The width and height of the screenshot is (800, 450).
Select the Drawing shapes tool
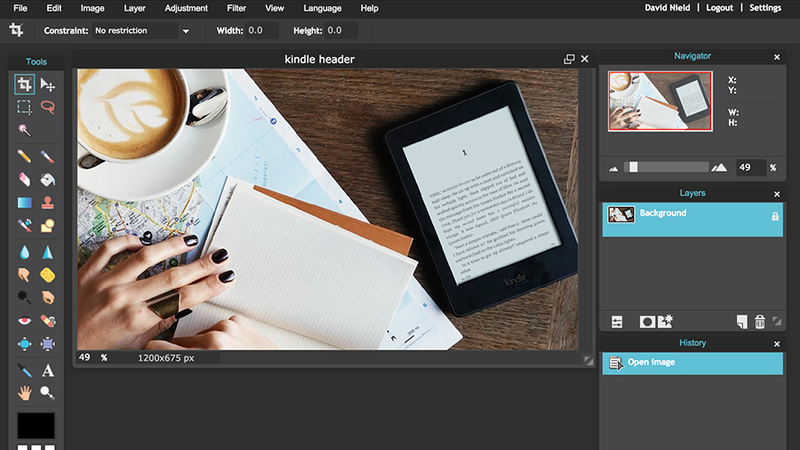pos(47,225)
